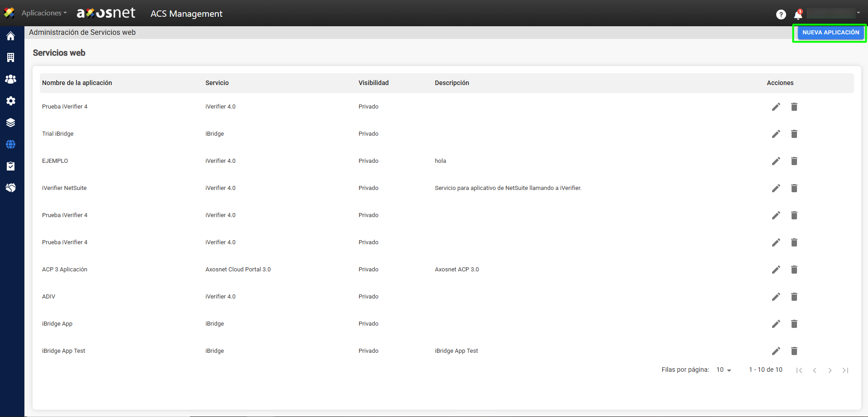Click the NUEVA APLICACIÓN button

coord(830,33)
